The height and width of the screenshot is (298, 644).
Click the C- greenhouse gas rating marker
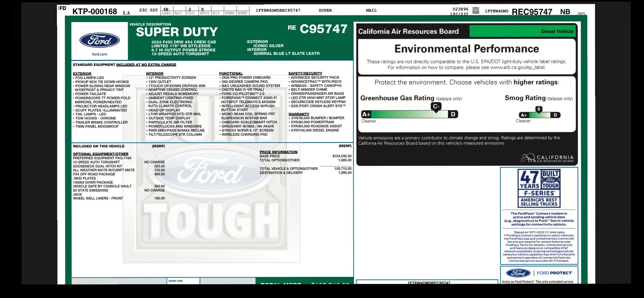(x=436, y=107)
